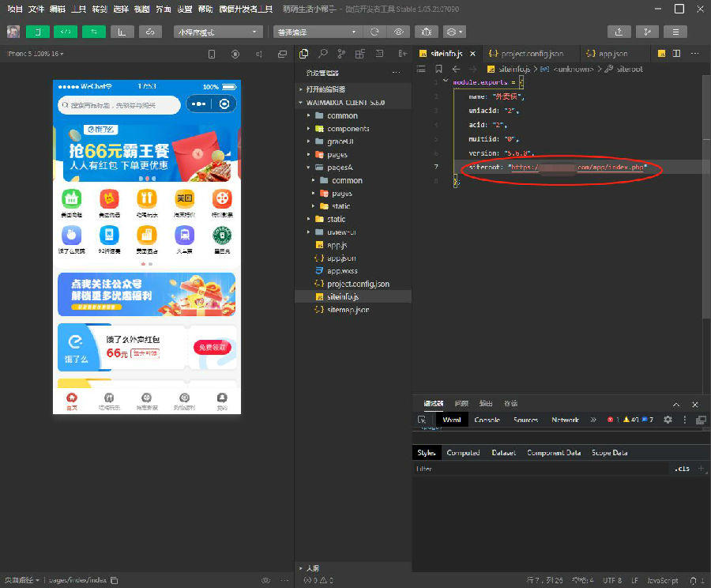Viewport: 711px width, 588px height.
Task: Toggle the debugger panel button
Action: (x=94, y=32)
